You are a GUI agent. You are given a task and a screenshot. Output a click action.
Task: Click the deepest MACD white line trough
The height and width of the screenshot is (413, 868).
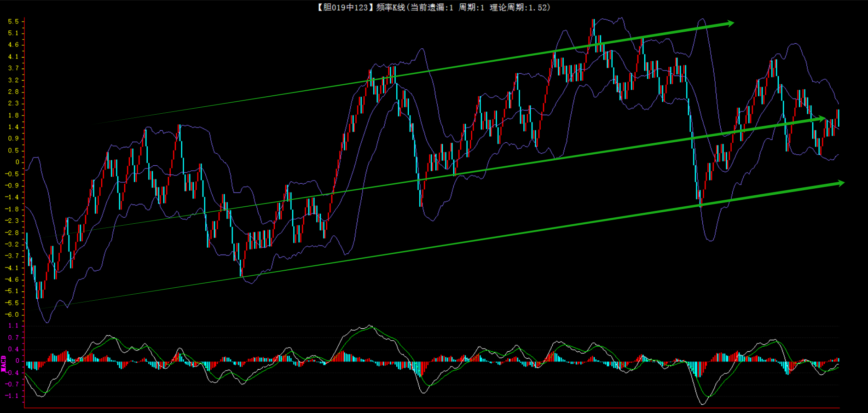coord(703,404)
